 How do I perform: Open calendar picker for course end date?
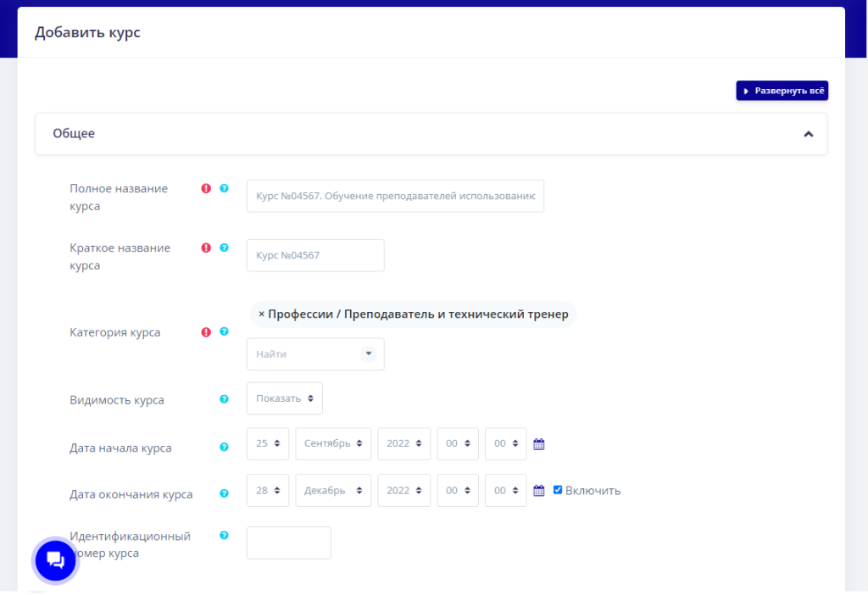pyautogui.click(x=538, y=491)
